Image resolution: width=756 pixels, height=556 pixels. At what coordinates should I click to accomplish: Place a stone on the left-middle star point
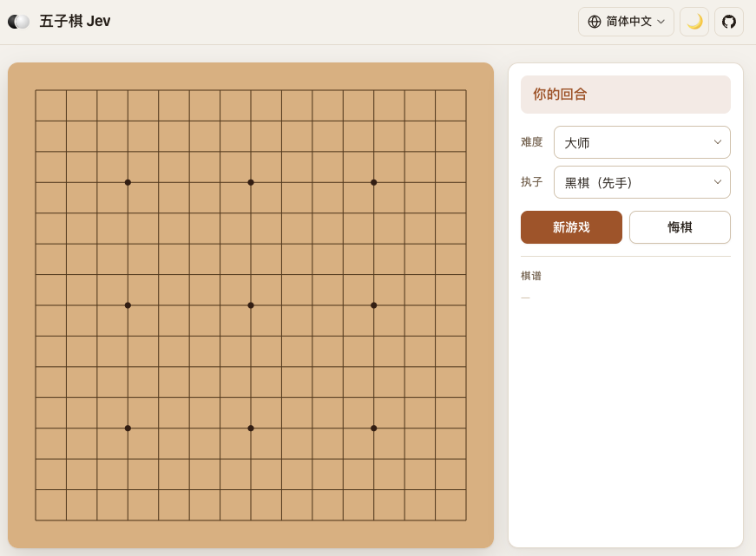128,305
